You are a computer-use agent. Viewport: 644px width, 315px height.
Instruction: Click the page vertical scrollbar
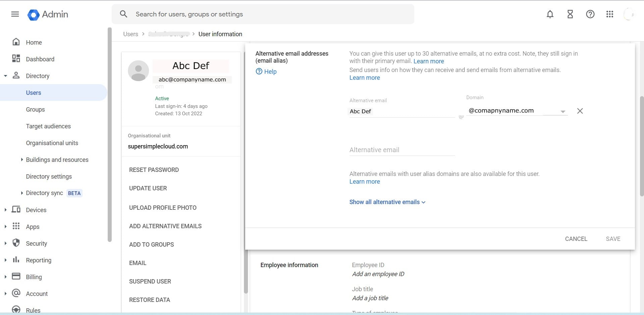click(x=642, y=146)
